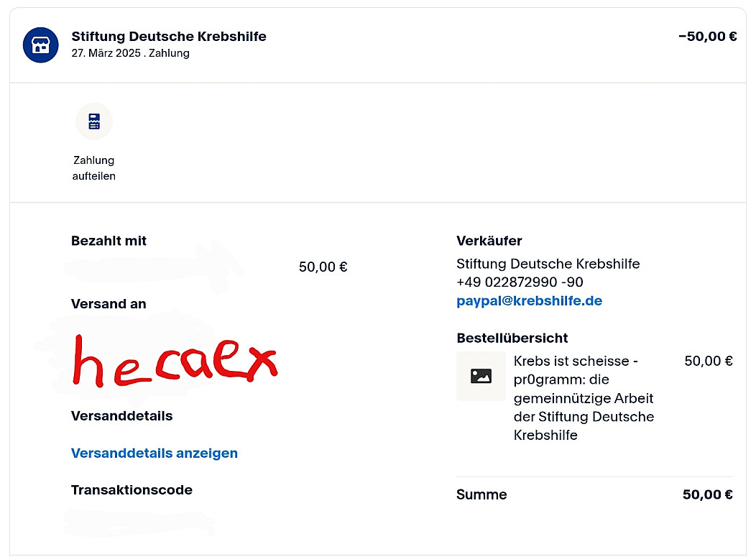Viewport: 756px width, 557px height.
Task: Click the header title Stiftung Deutsche Krebshilfe
Action: 169,37
